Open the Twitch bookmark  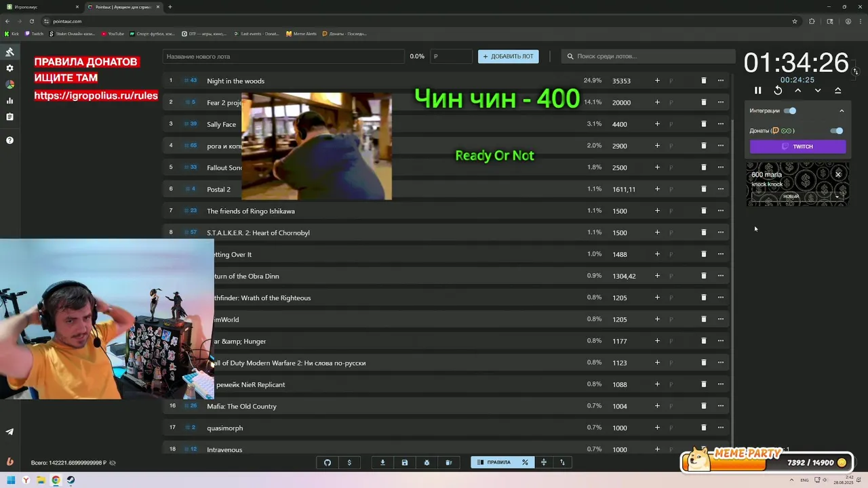[35, 33]
